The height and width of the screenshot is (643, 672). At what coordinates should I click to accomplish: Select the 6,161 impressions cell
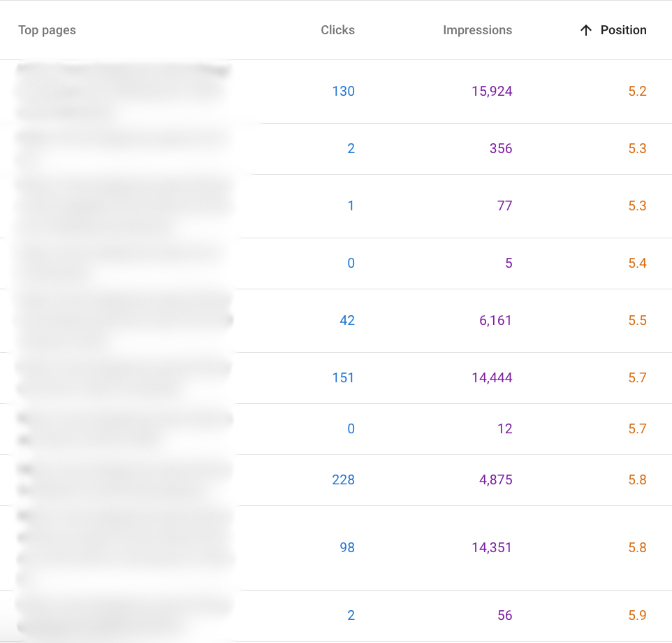tap(495, 321)
